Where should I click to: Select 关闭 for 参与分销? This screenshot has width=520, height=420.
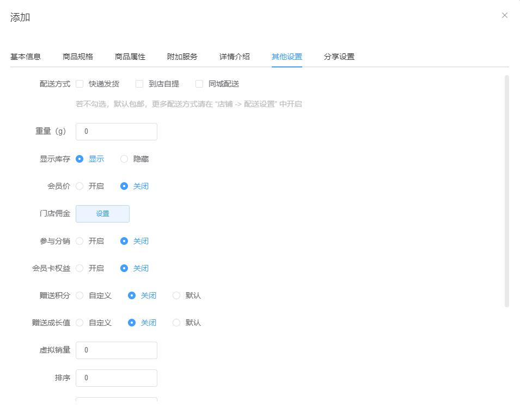coord(124,241)
